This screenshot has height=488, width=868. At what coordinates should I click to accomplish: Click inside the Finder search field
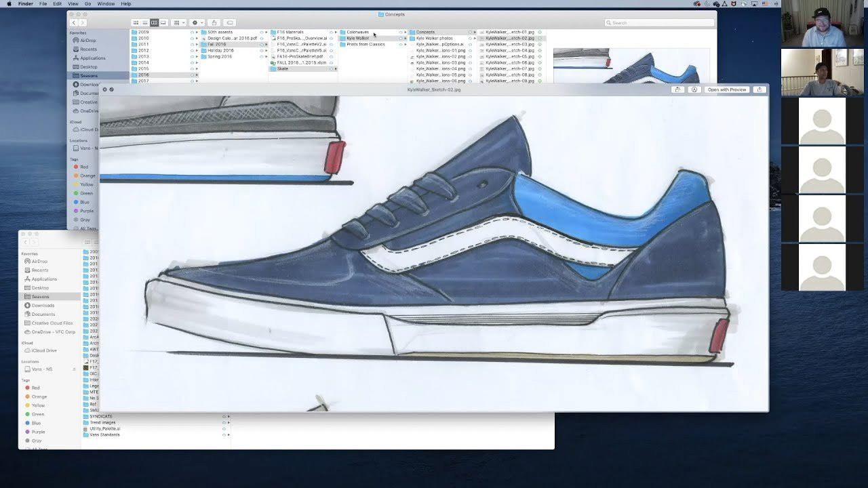click(x=658, y=22)
